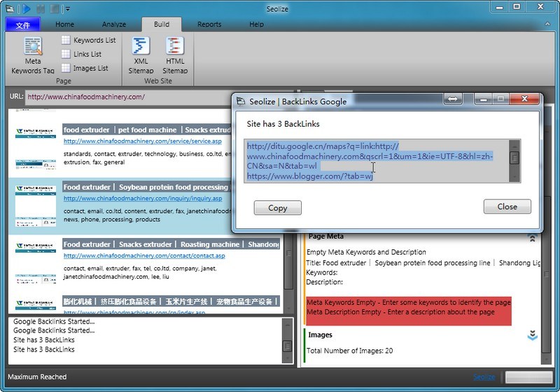The width and height of the screenshot is (560, 392).
Task: Click the contact page thumbnail
Action: (x=36, y=263)
